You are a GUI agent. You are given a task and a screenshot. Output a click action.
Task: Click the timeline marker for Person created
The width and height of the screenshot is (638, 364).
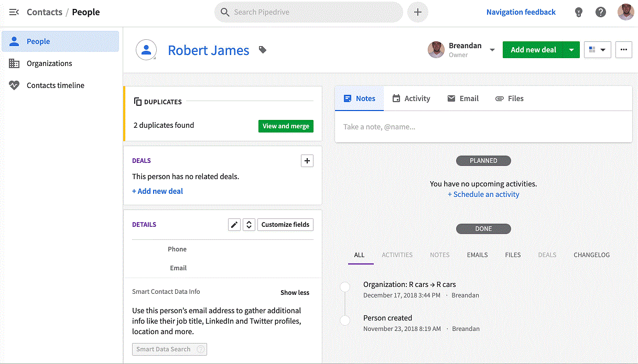345,321
